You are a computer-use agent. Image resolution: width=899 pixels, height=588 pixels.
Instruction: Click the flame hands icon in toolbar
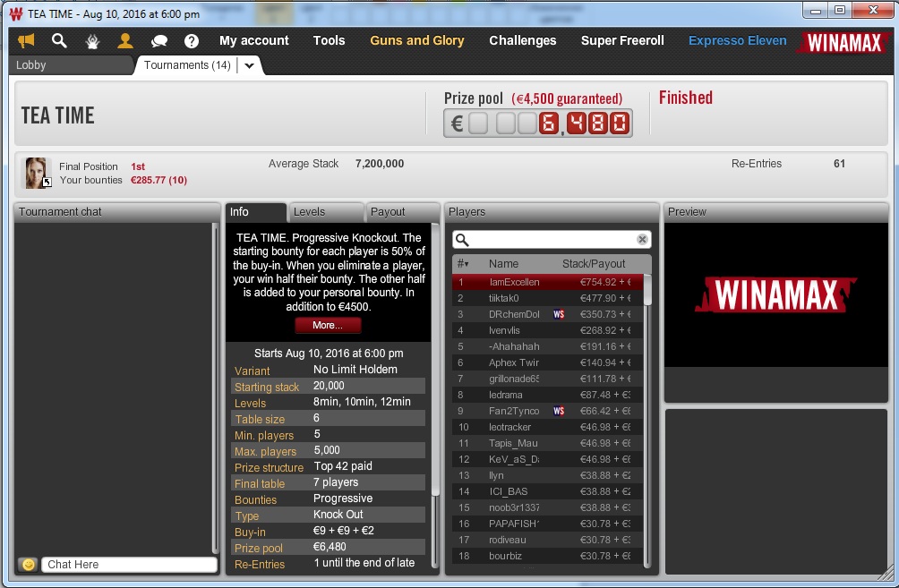92,40
